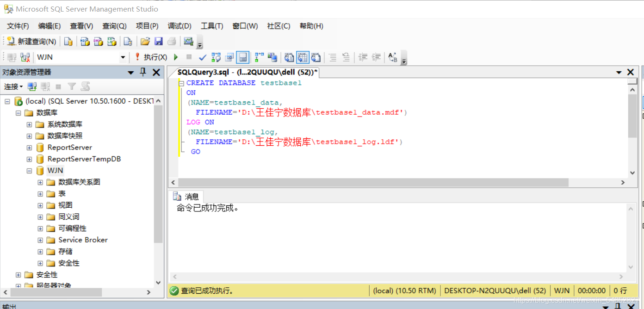644x309 pixels.
Task: Open the Query Options icon
Action: click(x=229, y=57)
